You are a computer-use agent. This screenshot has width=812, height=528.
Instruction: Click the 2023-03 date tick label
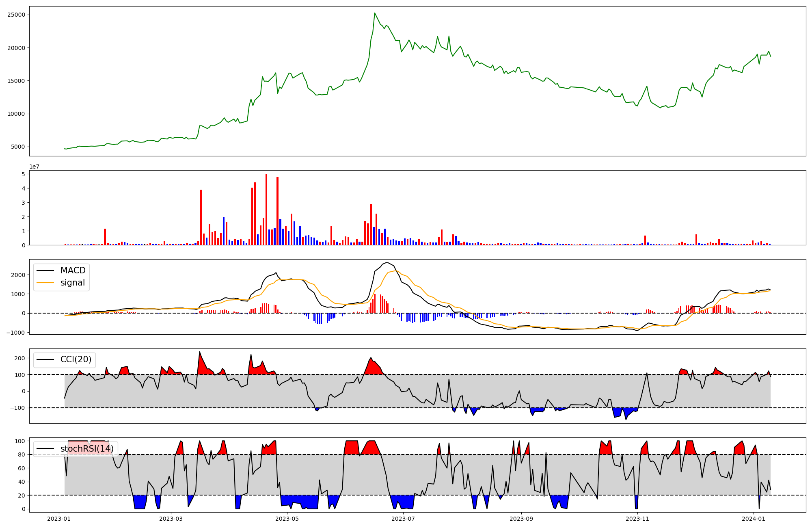click(x=171, y=519)
